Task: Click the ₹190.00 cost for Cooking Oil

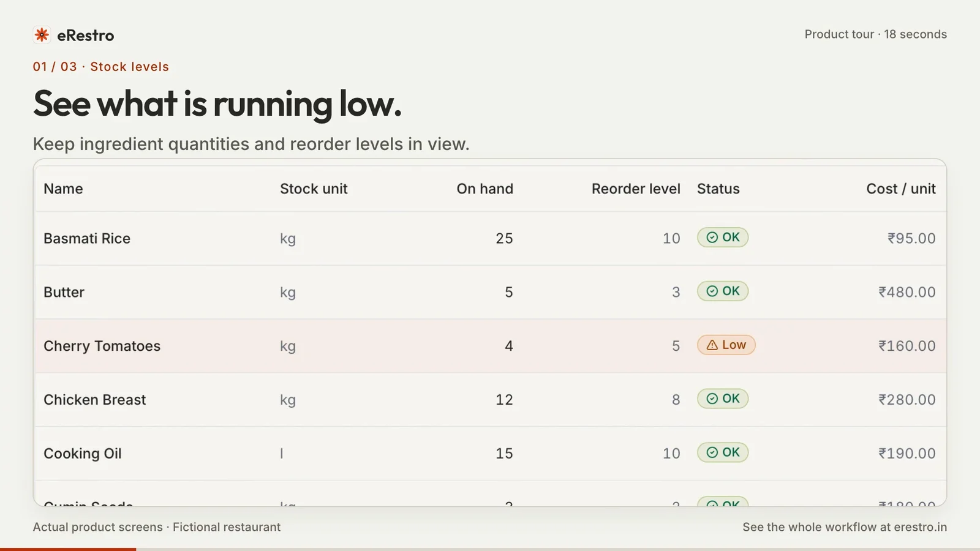Action: coord(907,454)
